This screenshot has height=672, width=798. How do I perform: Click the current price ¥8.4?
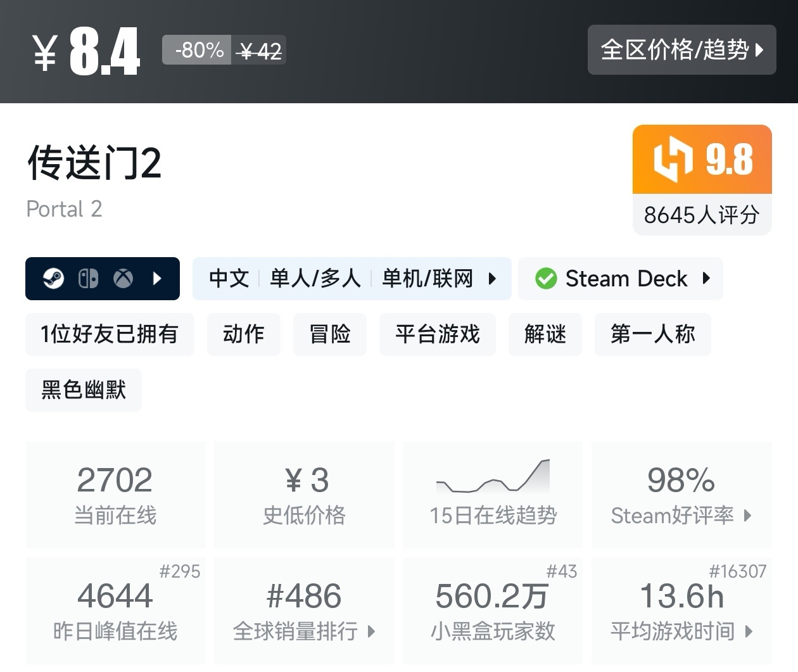tap(86, 52)
